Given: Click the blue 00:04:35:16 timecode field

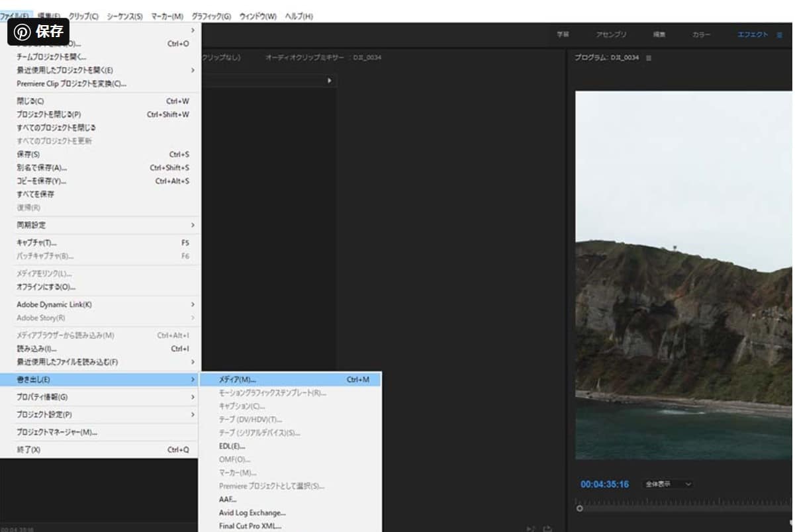Looking at the screenshot, I should tap(605, 484).
